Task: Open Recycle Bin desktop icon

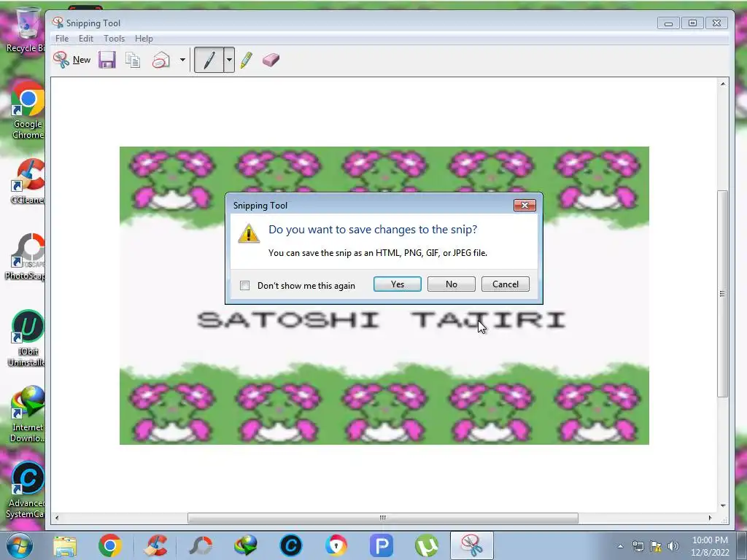Action: pyautogui.click(x=25, y=29)
